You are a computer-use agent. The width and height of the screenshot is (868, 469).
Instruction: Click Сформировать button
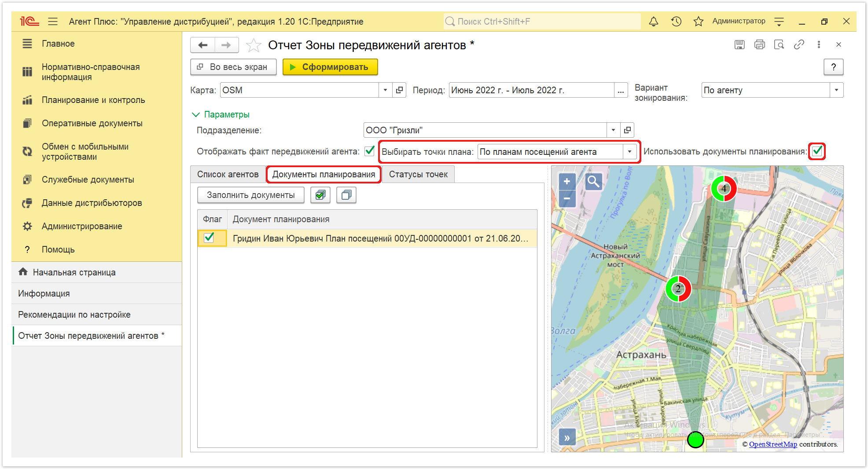click(330, 67)
